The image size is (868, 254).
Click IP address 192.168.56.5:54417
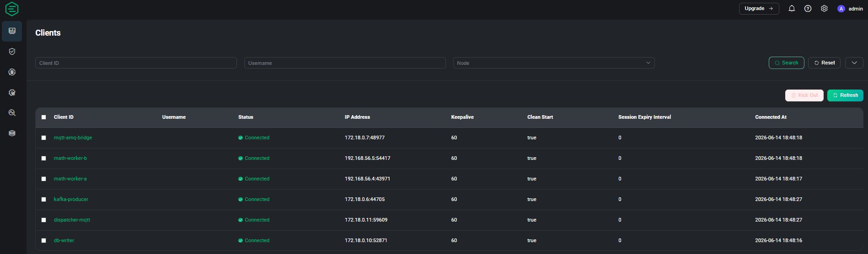[367, 159]
